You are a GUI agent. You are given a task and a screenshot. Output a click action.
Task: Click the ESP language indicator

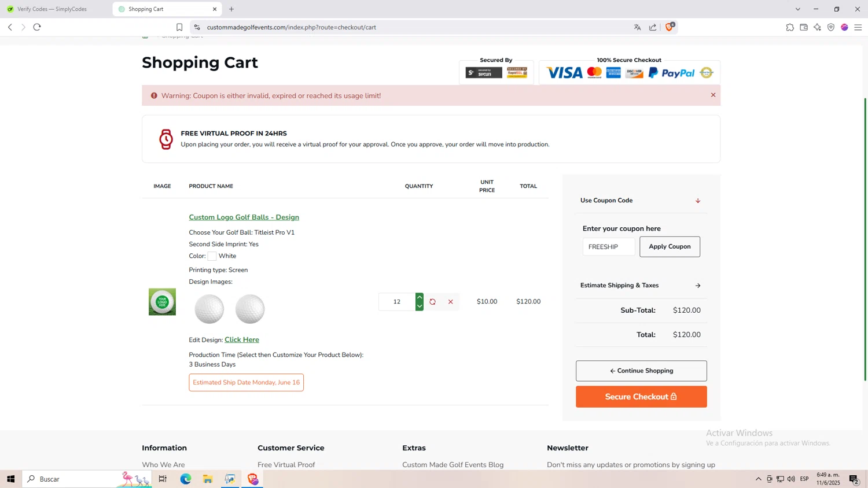[x=804, y=479]
